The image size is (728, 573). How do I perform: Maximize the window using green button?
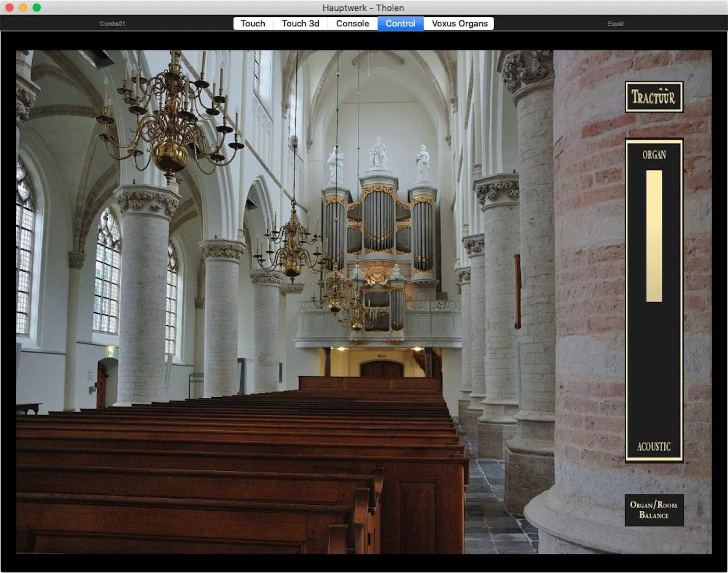coord(37,8)
